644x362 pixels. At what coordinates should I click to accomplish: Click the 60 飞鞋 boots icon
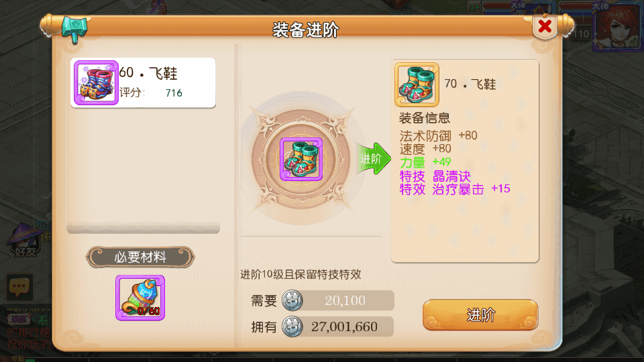(x=96, y=83)
